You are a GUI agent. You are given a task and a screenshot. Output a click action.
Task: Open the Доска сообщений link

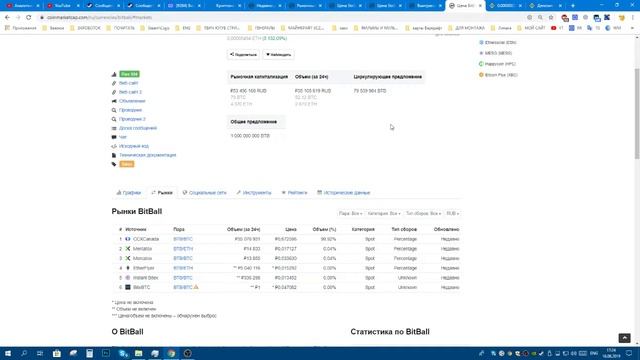pyautogui.click(x=138, y=128)
